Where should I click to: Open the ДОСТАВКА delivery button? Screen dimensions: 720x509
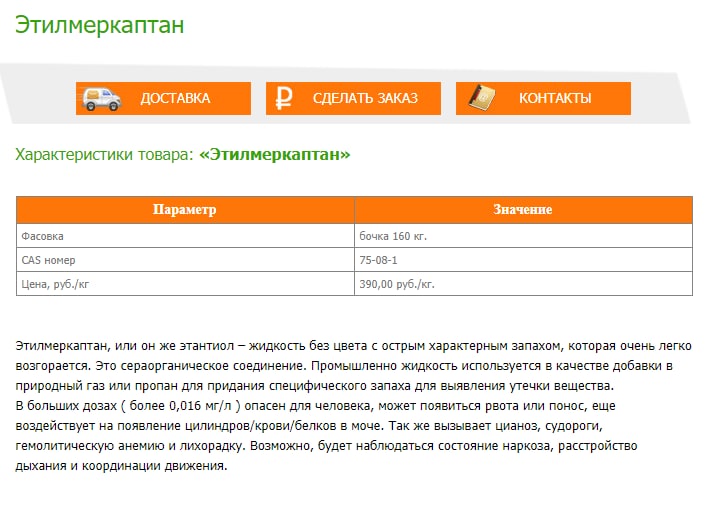163,98
